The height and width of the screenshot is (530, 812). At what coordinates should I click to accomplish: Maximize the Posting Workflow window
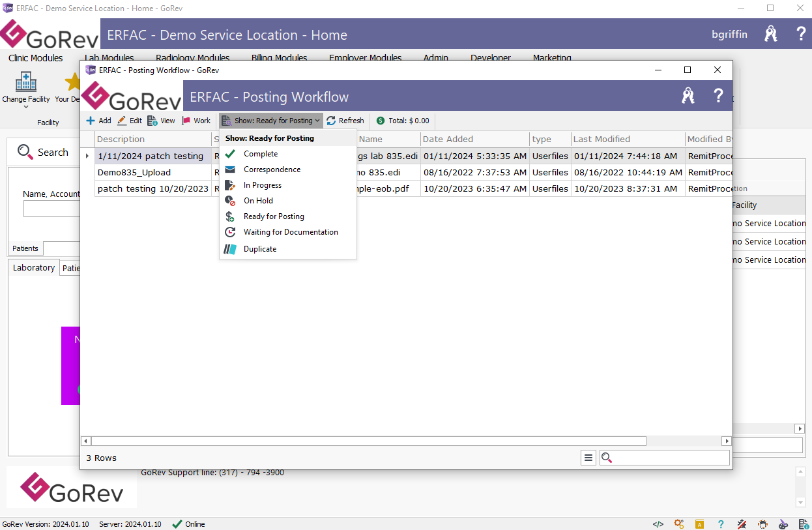click(688, 70)
